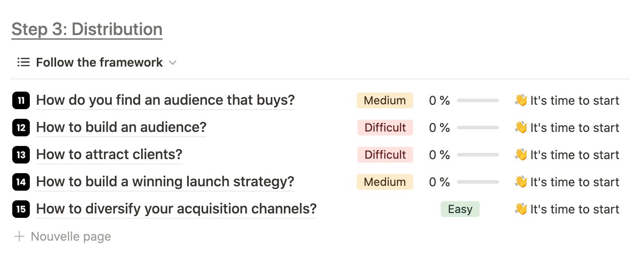Open "How to attract clients?" page
644x263 pixels.
coord(109,155)
